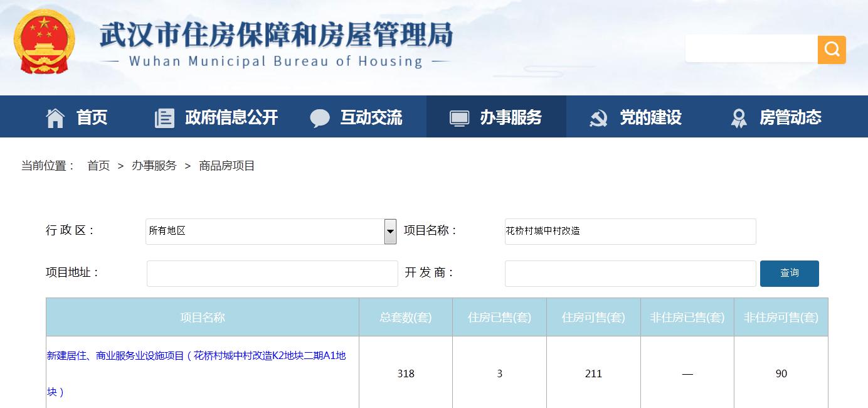Click the 查询 search button
The height and width of the screenshot is (408, 868).
789,273
